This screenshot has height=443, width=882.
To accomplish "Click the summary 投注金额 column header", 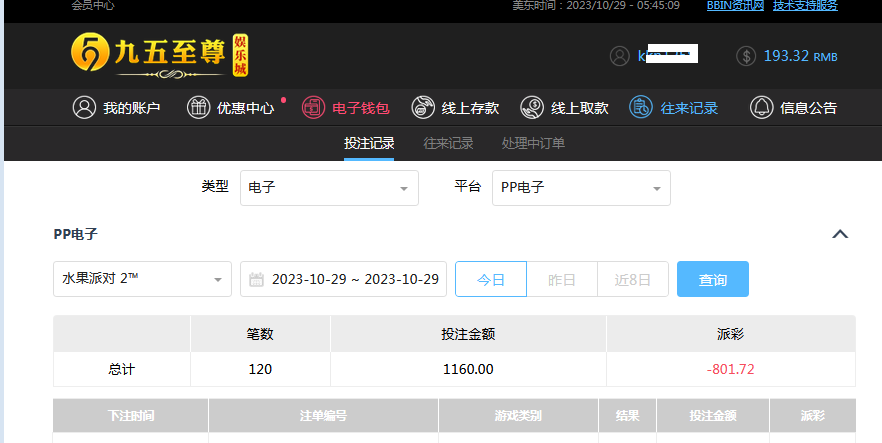I will (468, 334).
